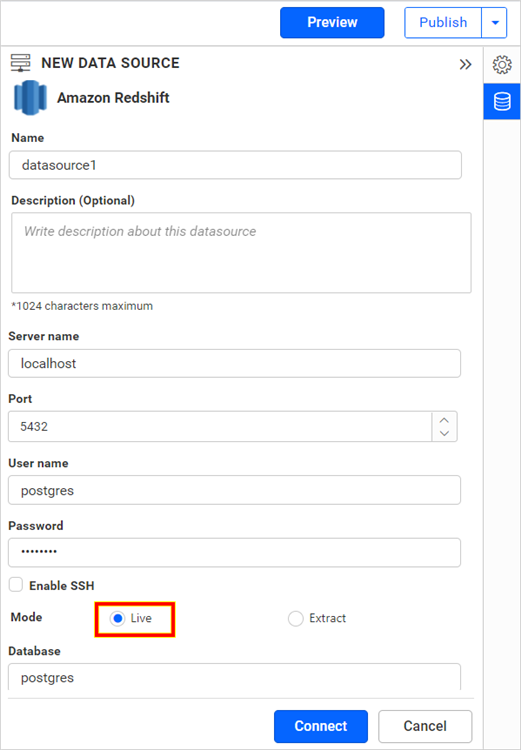Decrease port with down arrow
Screen dimensions: 521x750
coord(444,433)
